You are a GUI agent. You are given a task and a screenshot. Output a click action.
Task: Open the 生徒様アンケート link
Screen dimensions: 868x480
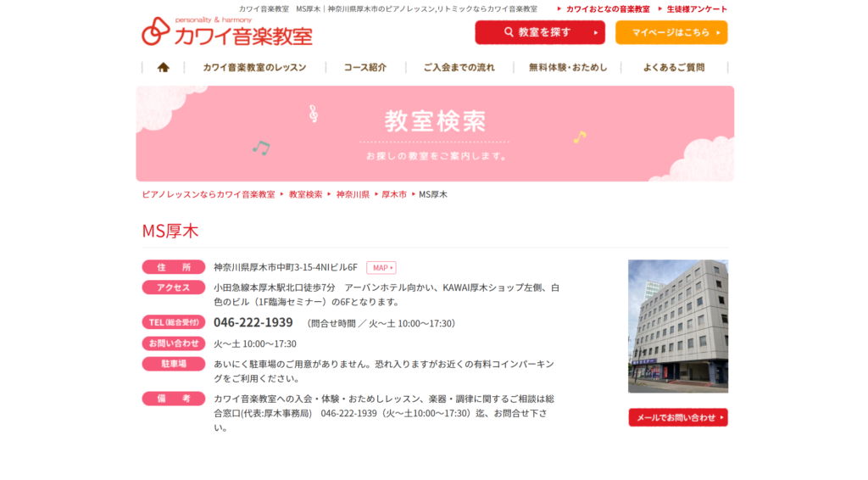(697, 8)
